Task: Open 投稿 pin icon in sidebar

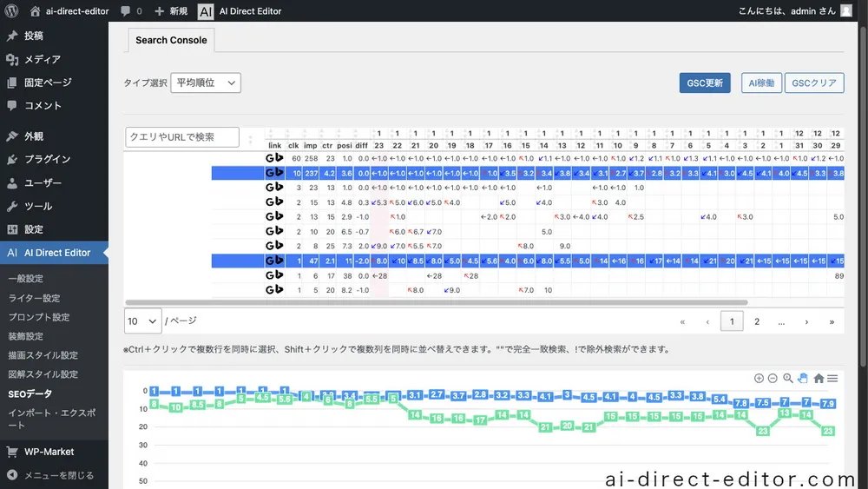Action: pos(12,36)
